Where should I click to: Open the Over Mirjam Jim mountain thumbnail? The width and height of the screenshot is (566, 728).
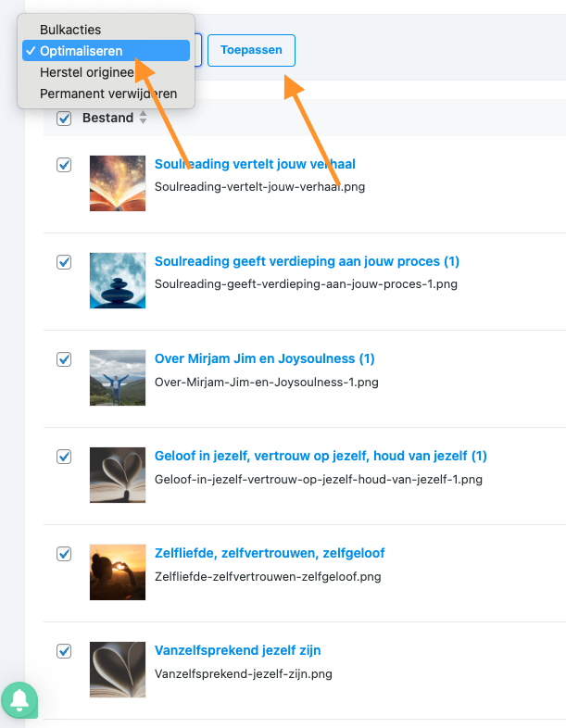[x=118, y=378]
